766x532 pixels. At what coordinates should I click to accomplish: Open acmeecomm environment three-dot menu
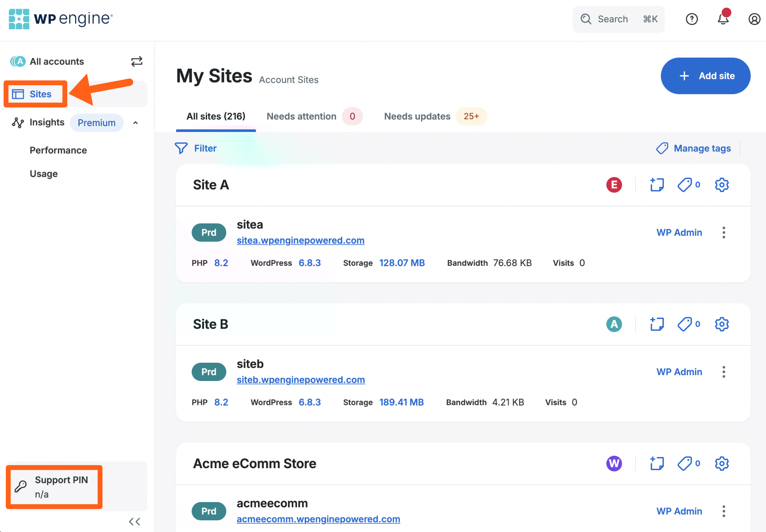coord(724,511)
